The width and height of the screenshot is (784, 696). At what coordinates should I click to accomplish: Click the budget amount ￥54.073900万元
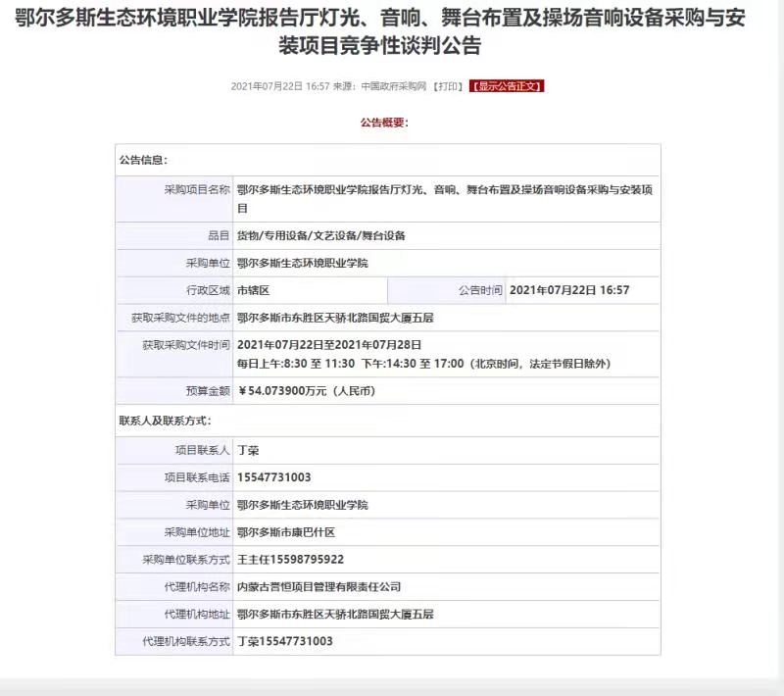coord(306,391)
